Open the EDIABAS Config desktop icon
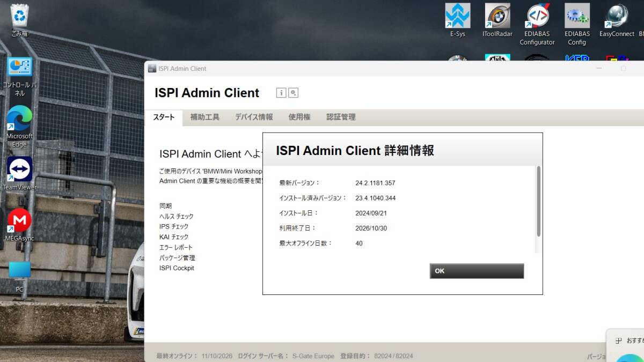This screenshot has width=644, height=362. (577, 24)
